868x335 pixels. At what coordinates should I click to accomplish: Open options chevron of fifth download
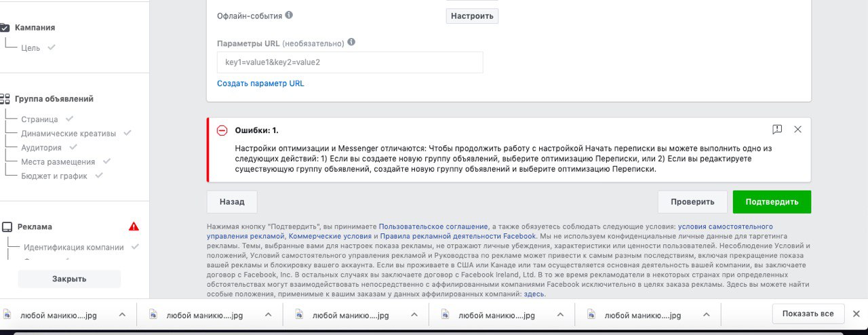(706, 315)
